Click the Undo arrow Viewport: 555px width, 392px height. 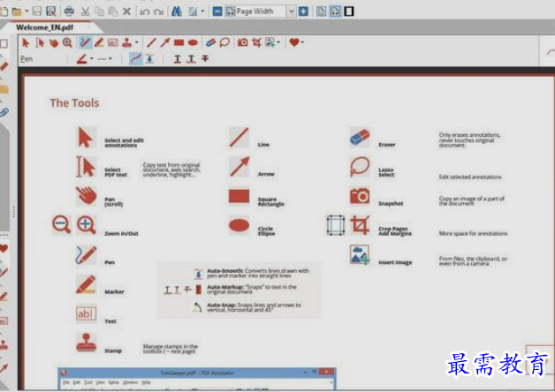point(144,12)
